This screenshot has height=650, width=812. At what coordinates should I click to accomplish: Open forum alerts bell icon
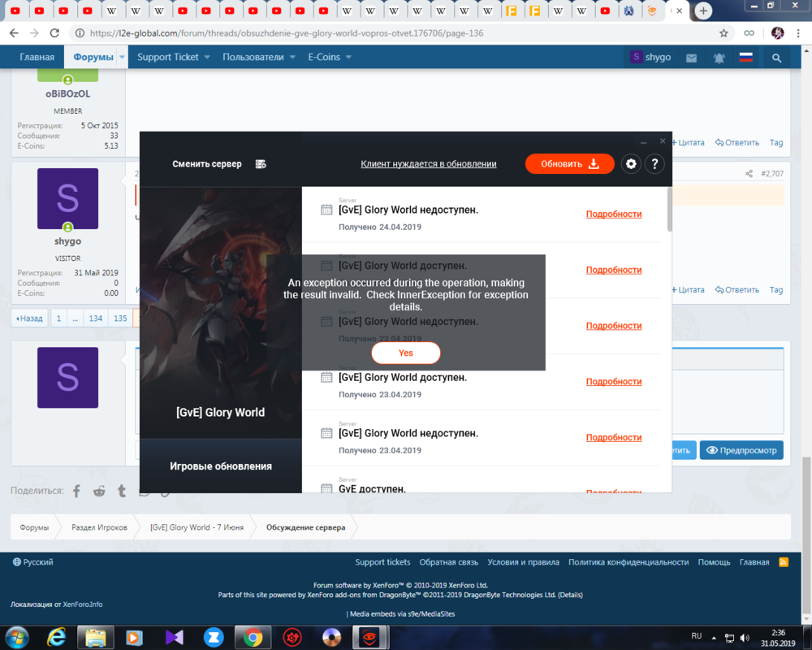click(x=719, y=58)
